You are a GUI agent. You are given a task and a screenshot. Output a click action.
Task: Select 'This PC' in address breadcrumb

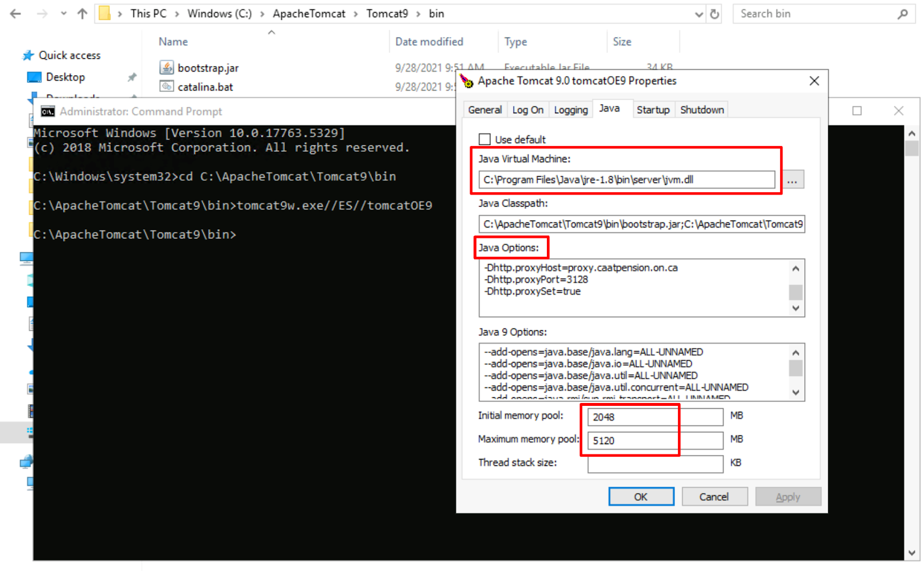click(x=148, y=13)
